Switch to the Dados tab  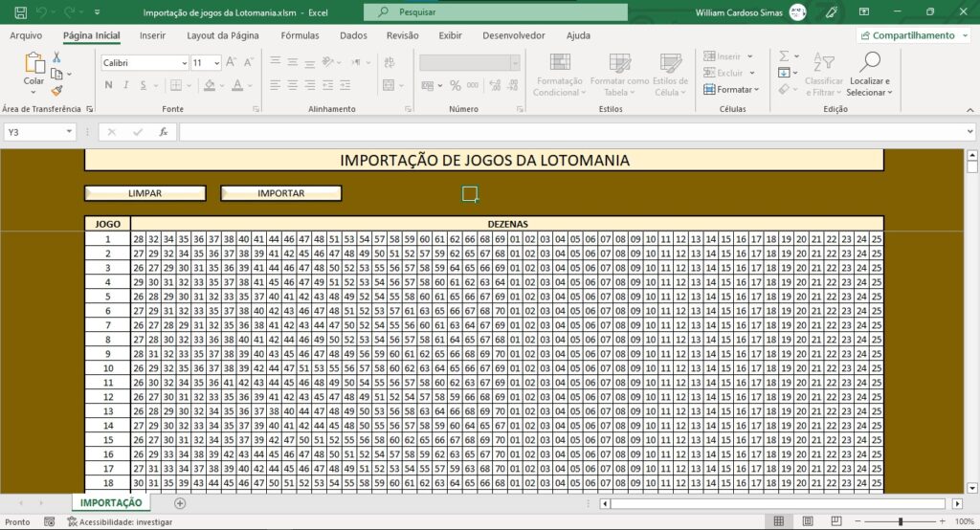354,35
